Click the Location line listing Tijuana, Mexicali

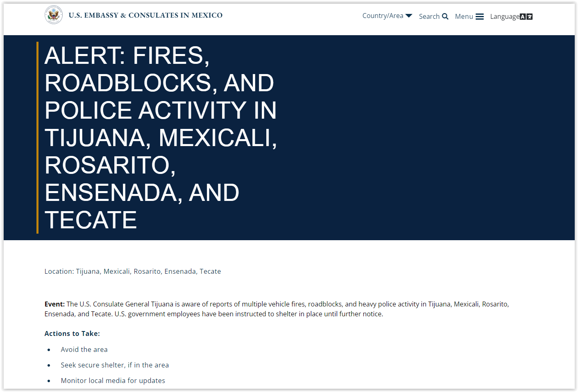pyautogui.click(x=133, y=271)
